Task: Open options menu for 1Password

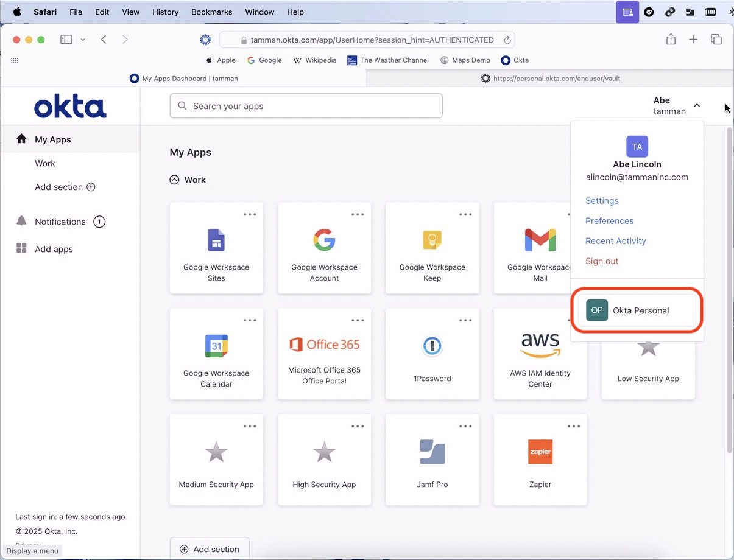Action: pyautogui.click(x=465, y=320)
